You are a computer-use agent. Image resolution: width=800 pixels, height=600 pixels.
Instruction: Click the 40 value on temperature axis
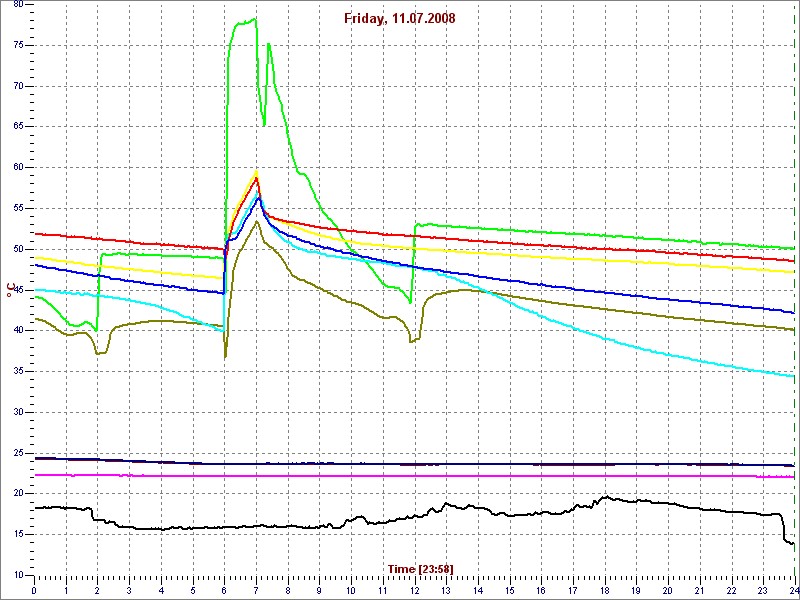(x=18, y=331)
